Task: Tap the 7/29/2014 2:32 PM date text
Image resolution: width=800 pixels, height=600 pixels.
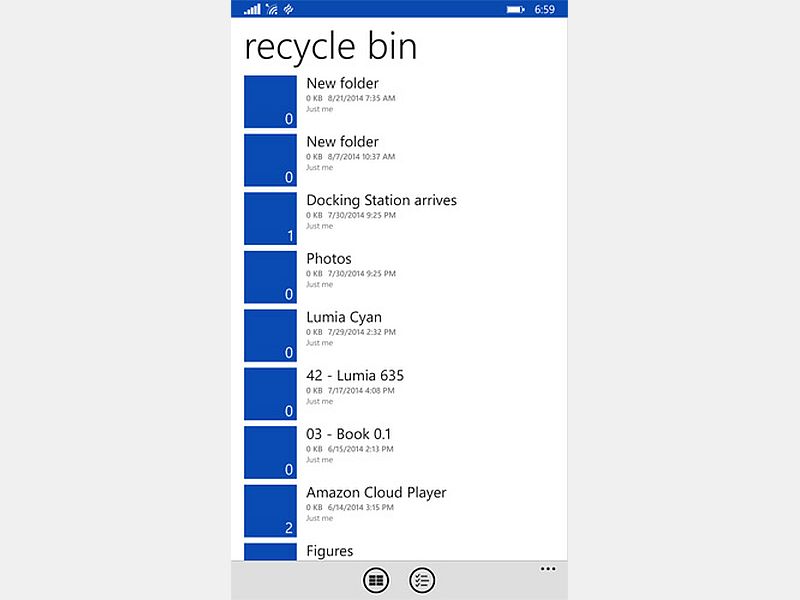Action: [362, 332]
